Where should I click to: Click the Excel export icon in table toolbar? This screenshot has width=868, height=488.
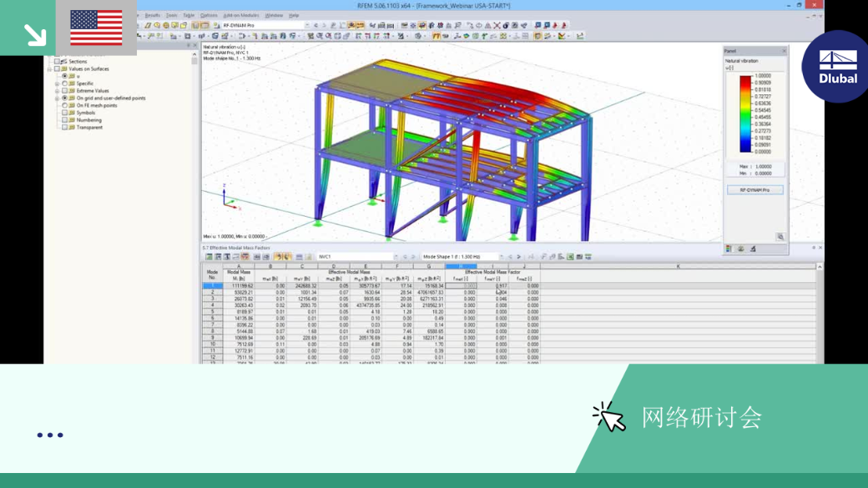tap(570, 257)
